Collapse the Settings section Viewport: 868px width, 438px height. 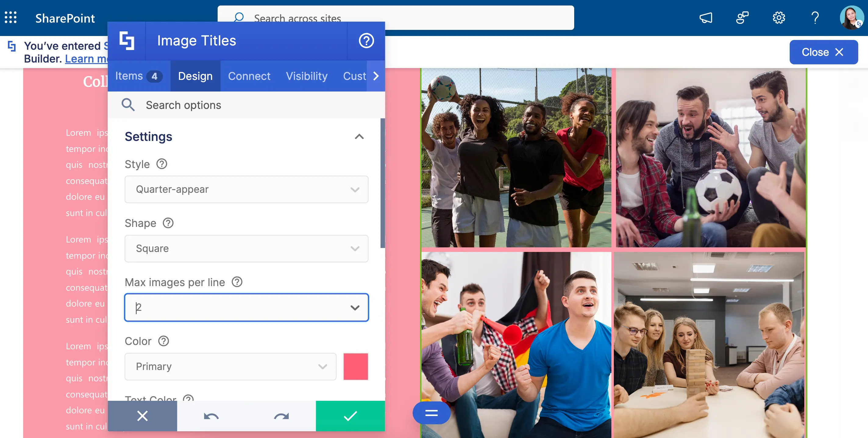359,137
